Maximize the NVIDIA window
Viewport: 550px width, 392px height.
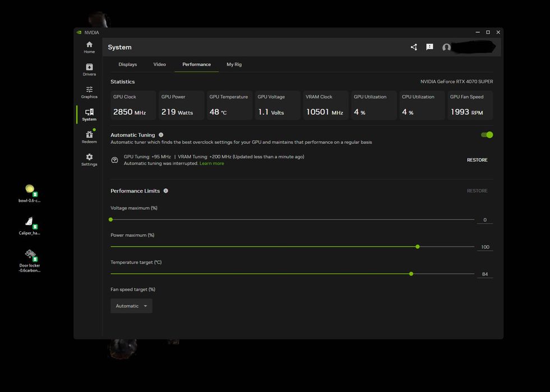(488, 32)
